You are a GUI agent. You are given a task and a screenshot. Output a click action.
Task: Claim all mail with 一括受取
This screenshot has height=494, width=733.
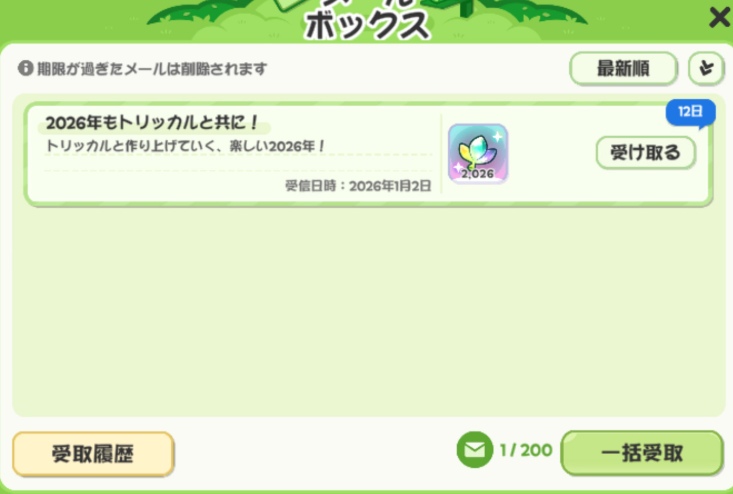(x=642, y=453)
